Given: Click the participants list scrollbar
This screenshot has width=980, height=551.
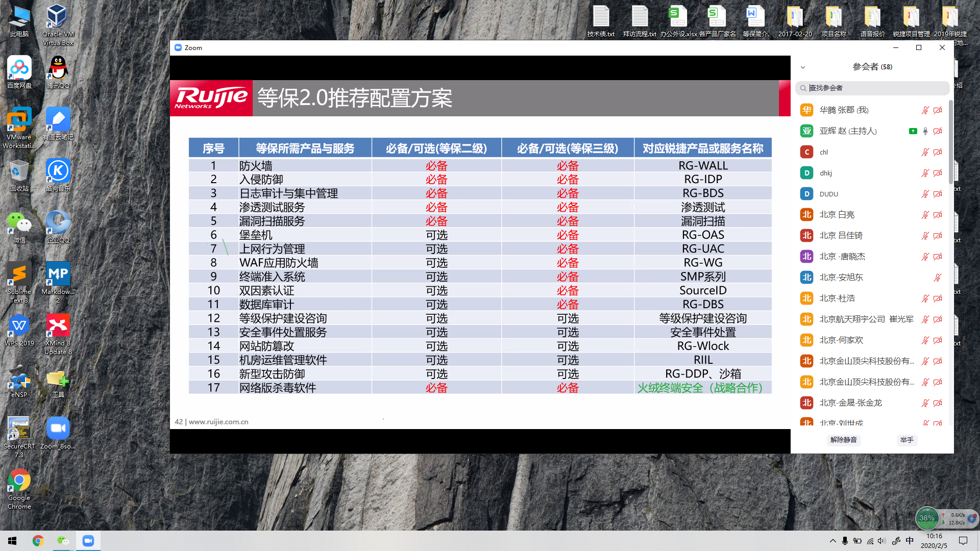Looking at the screenshot, I should coord(950,142).
